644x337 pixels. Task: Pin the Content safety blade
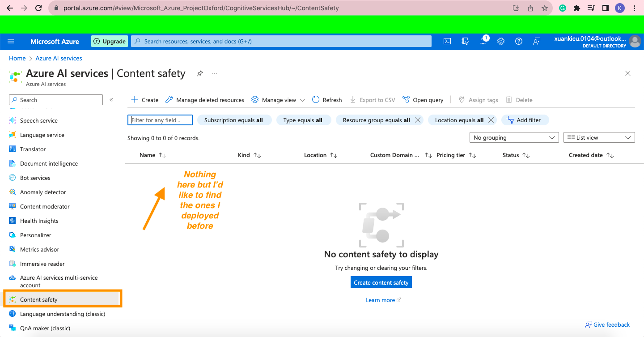200,73
